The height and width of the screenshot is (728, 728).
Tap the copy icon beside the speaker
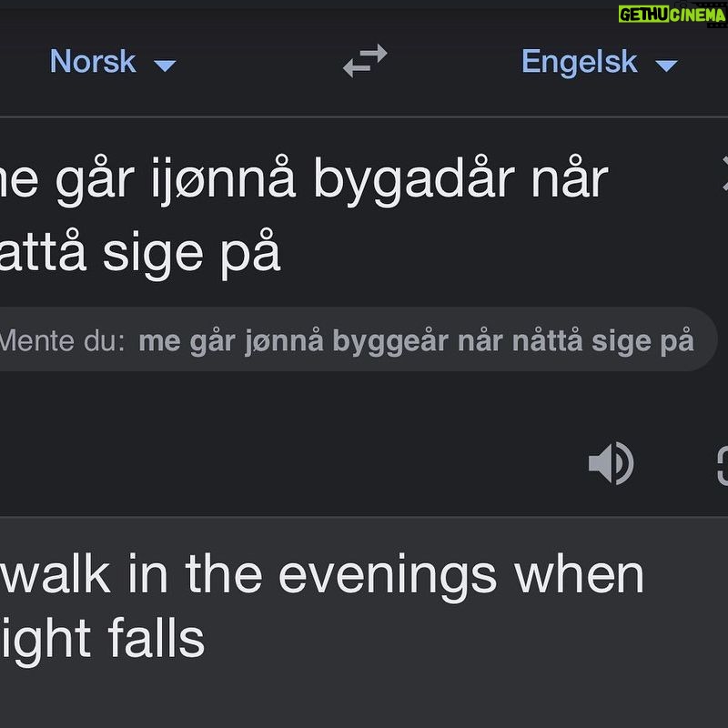[723, 466]
